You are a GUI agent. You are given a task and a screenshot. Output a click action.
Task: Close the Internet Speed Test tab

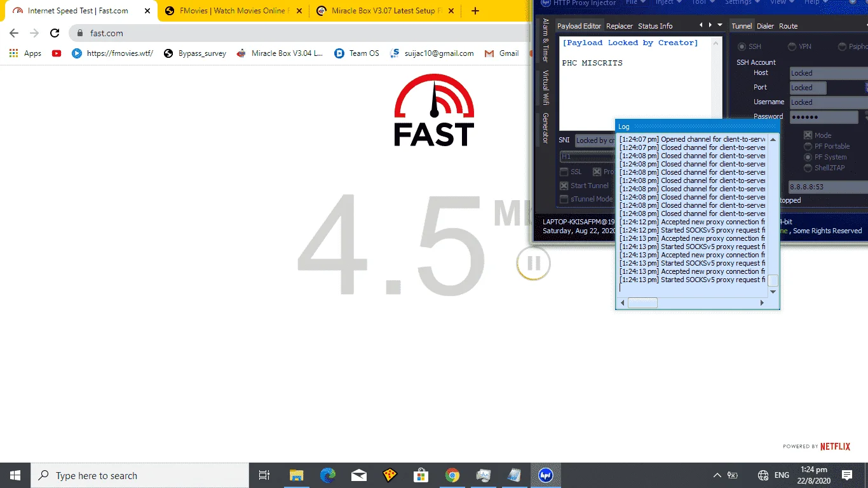147,11
